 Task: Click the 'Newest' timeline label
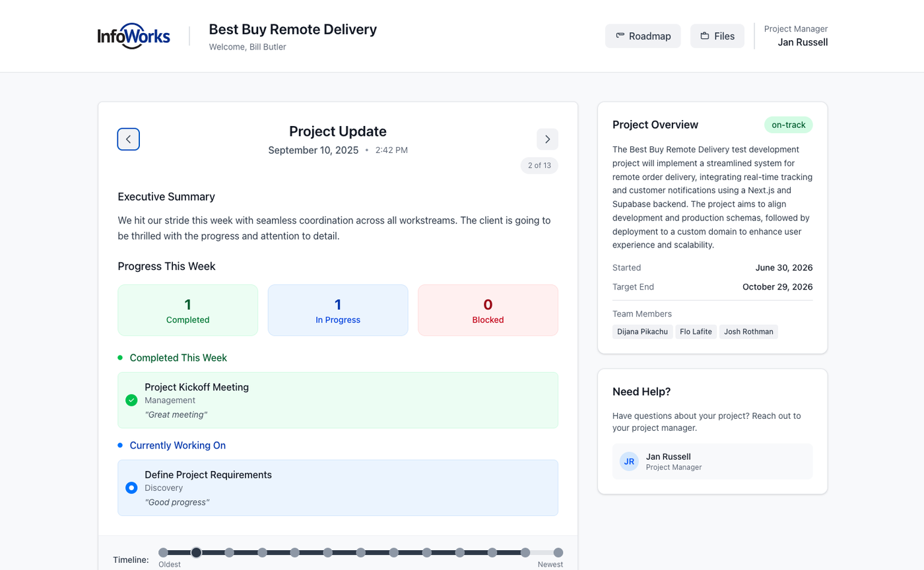pyautogui.click(x=550, y=565)
